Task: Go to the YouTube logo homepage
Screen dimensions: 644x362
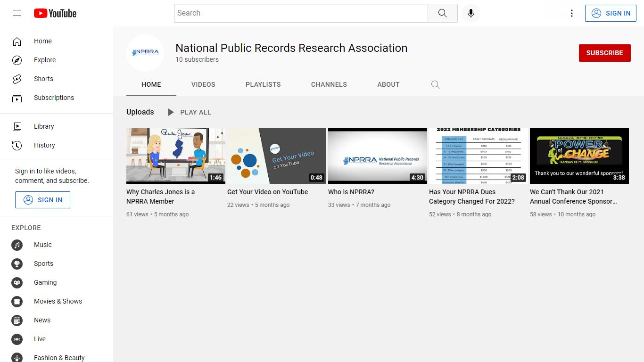Action: [x=55, y=13]
